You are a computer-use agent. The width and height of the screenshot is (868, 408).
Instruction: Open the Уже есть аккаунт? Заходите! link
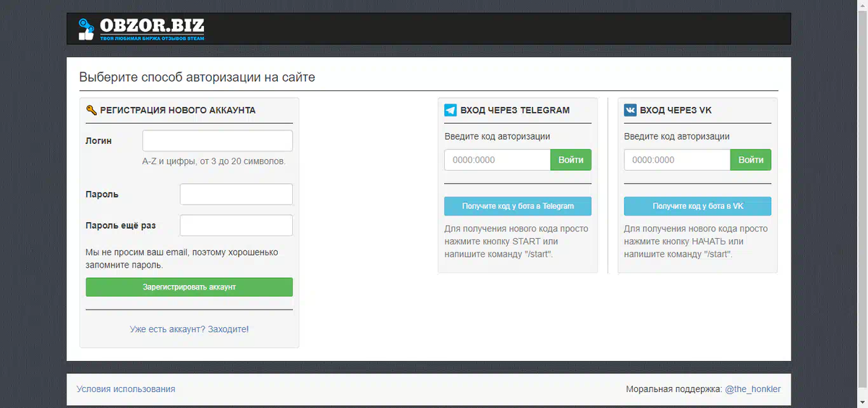(190, 329)
